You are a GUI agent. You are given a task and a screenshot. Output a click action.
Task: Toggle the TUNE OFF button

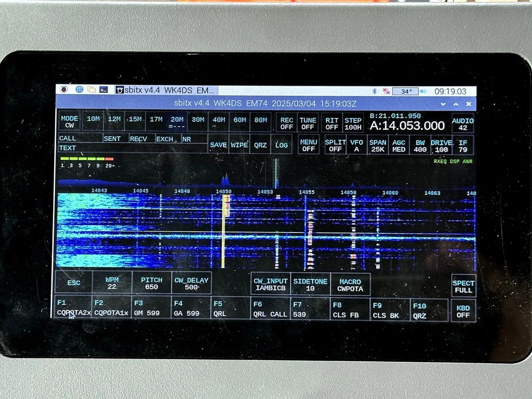(x=307, y=123)
